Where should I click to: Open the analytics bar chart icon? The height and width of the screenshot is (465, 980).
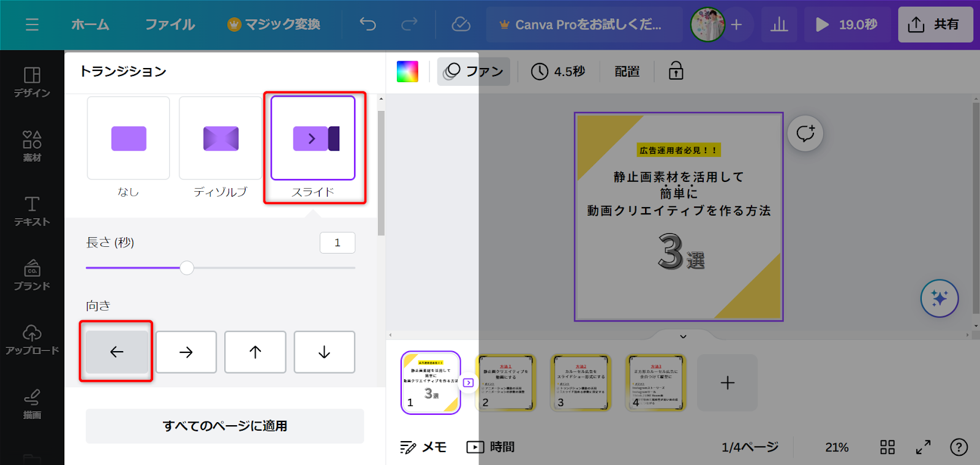coord(779,25)
